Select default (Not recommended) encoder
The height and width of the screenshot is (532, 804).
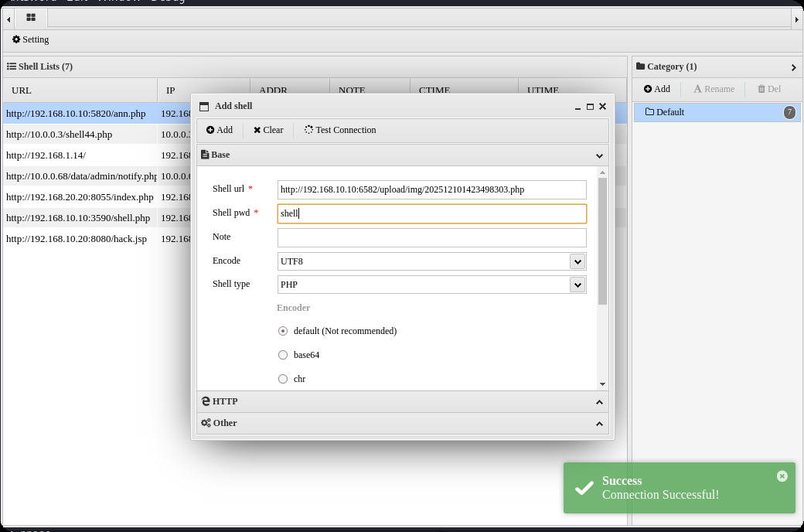283,331
